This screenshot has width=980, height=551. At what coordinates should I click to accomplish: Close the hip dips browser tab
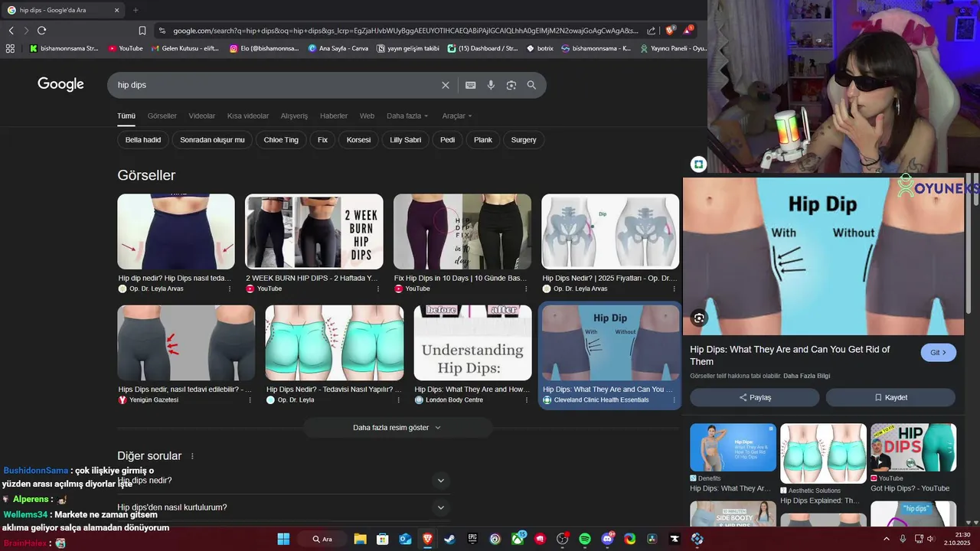pyautogui.click(x=117, y=10)
